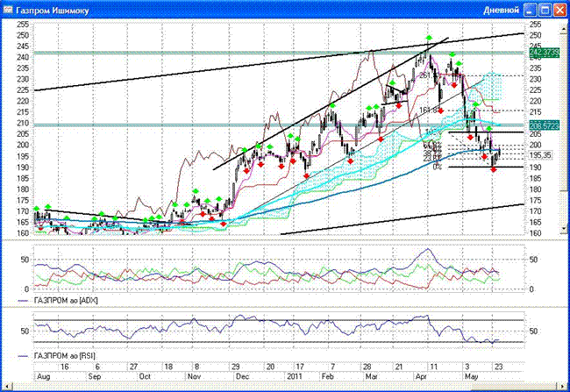The height and width of the screenshot is (392, 570).
Task: Click the Газпром Ишимоку window title
Action: (52, 11)
